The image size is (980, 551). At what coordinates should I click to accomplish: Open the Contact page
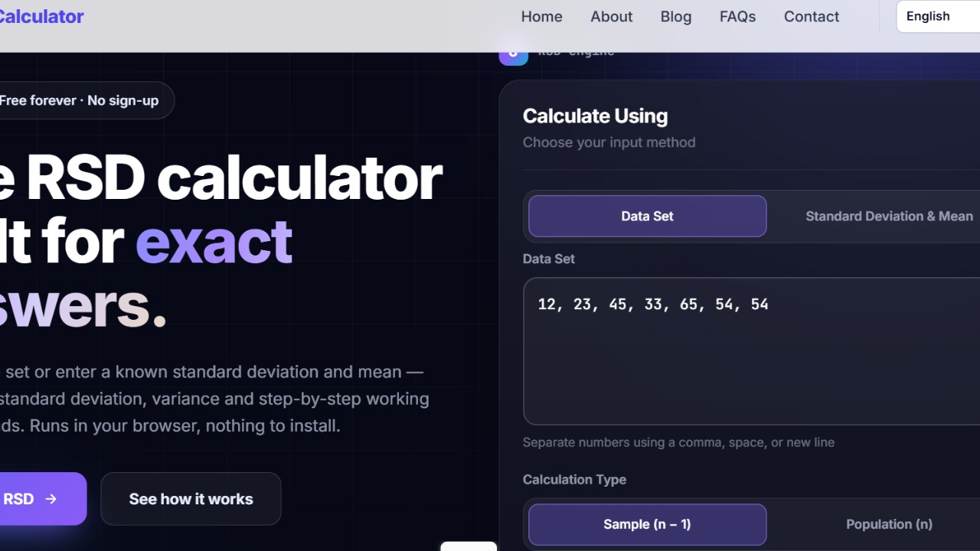click(x=811, y=16)
